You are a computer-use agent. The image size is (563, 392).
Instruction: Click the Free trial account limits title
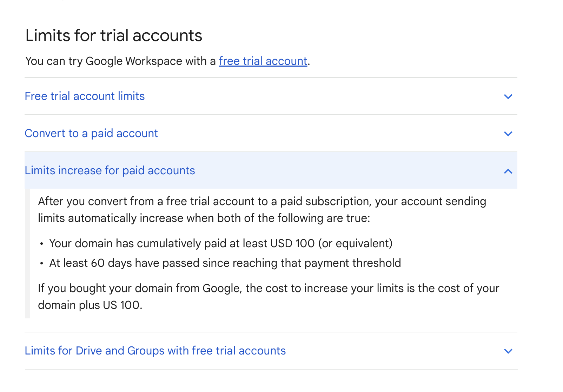[85, 96]
